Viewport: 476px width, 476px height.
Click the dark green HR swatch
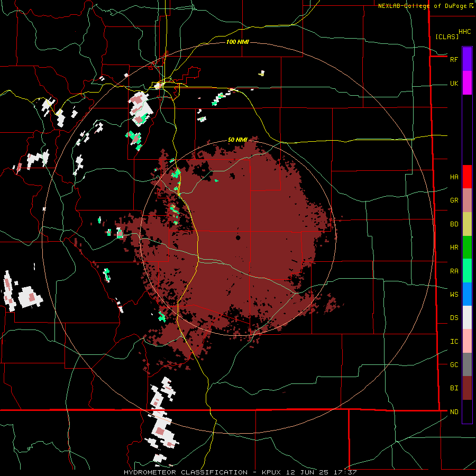[467, 248]
